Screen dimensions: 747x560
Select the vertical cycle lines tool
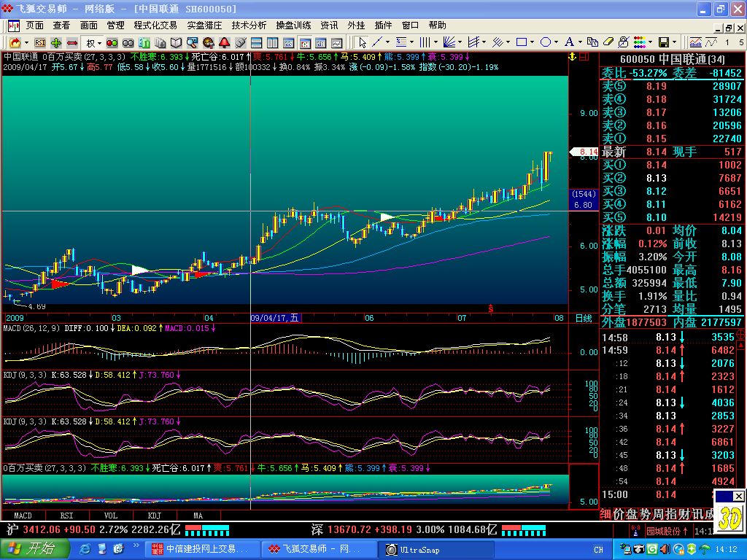point(425,42)
